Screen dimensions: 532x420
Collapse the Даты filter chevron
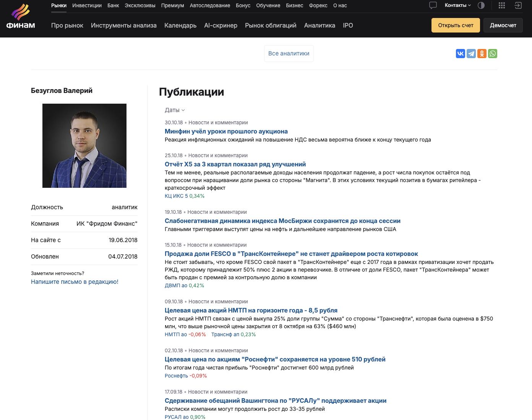click(183, 110)
